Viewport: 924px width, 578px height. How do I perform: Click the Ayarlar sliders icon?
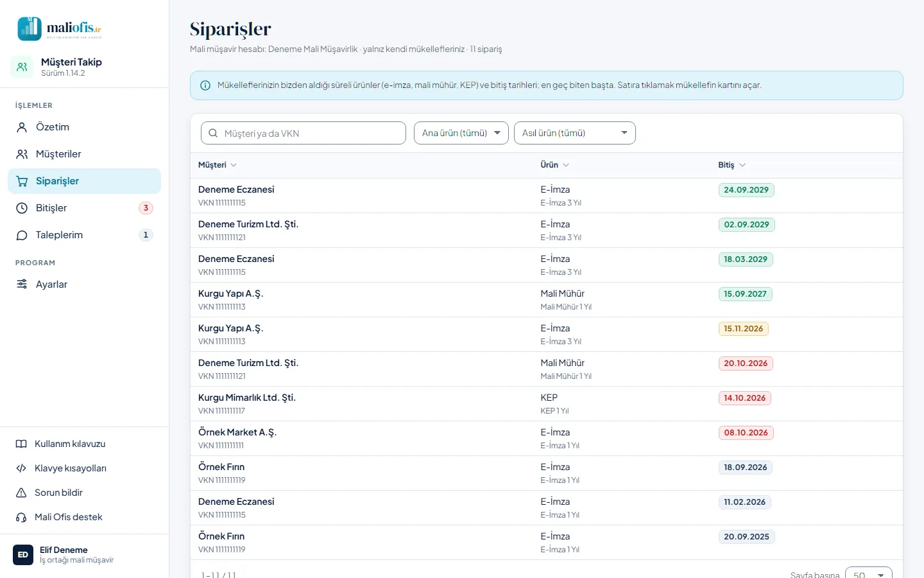[22, 285]
